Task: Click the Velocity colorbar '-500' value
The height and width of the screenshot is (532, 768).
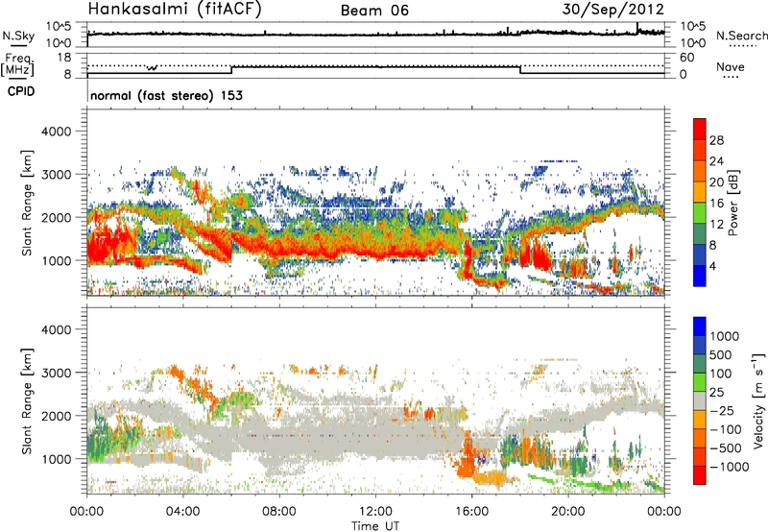Action: click(726, 448)
